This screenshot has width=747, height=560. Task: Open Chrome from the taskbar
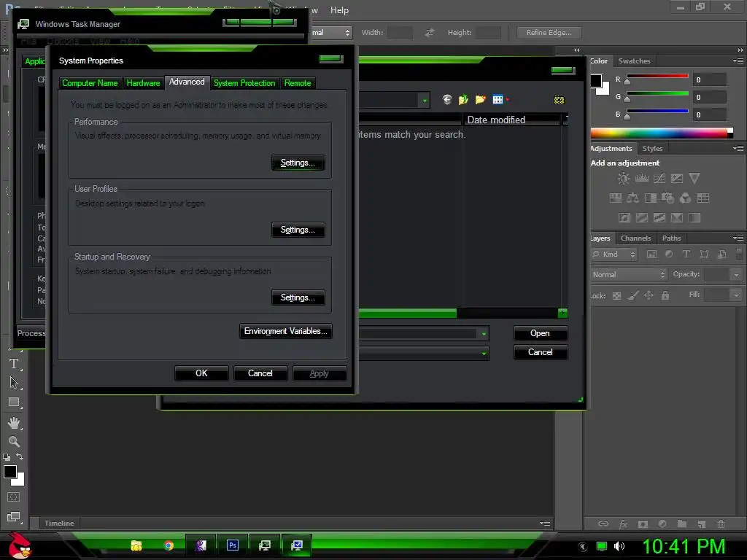pyautogui.click(x=169, y=545)
